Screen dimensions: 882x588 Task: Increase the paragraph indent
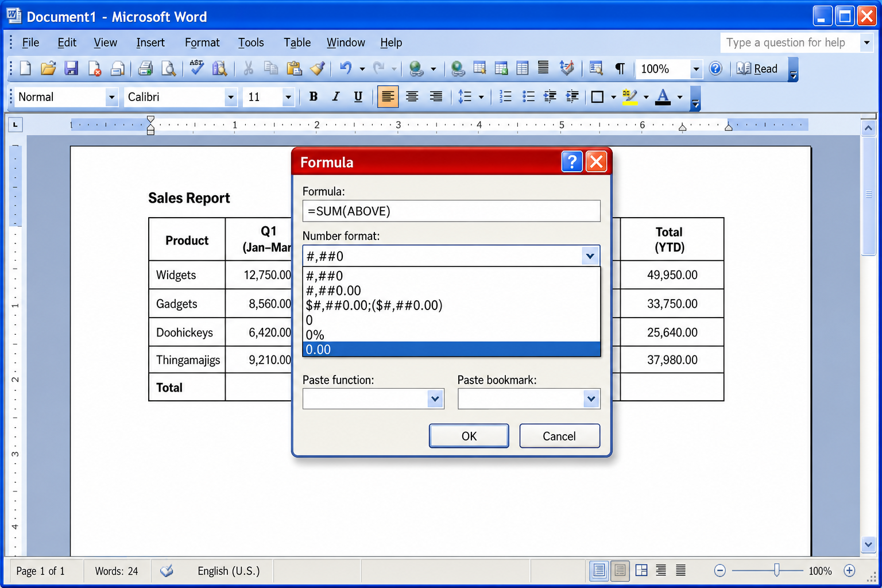coord(572,96)
